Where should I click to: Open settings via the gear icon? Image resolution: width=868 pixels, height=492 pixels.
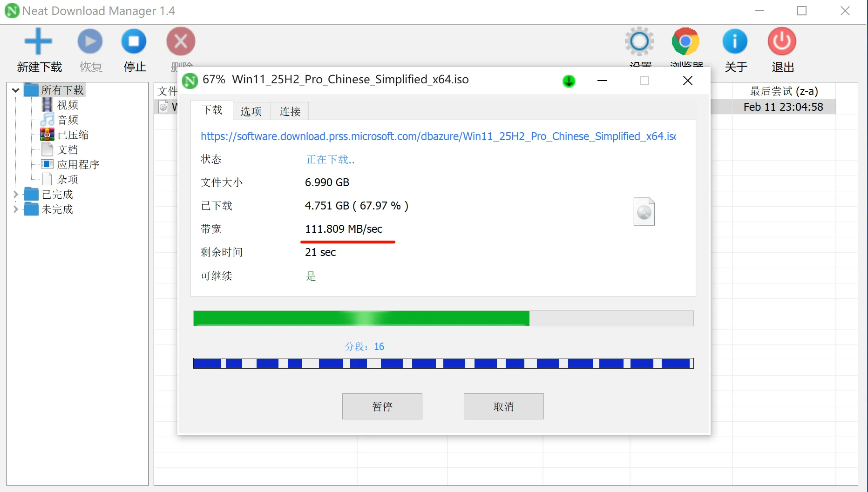[x=639, y=41]
